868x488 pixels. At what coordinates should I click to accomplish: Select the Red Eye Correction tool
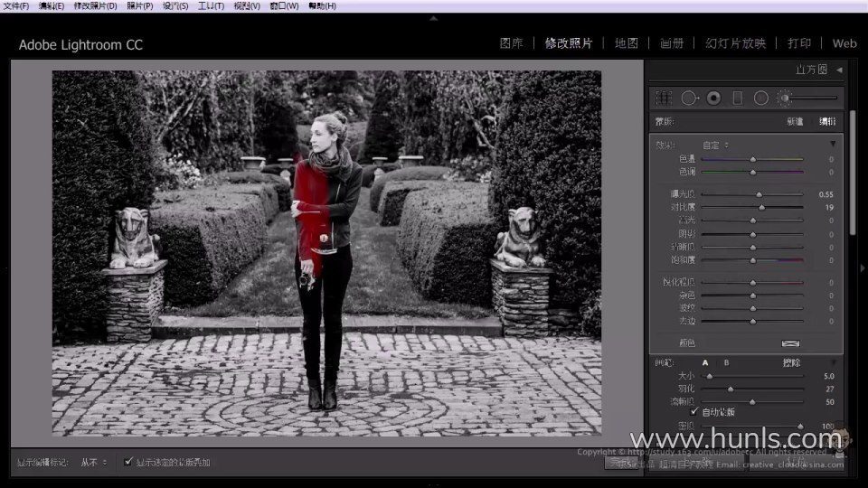tap(713, 98)
